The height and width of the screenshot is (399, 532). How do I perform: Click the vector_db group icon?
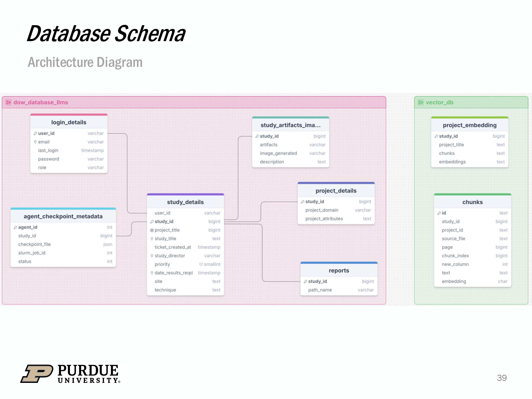pos(420,102)
